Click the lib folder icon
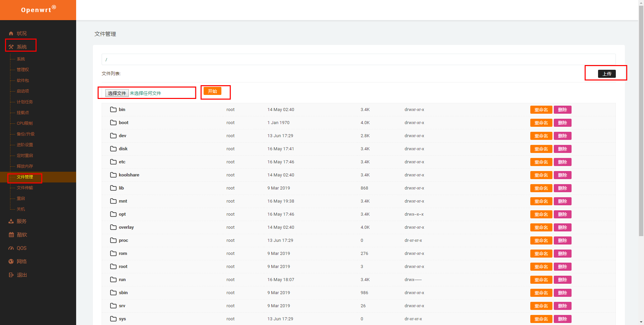The width and height of the screenshot is (644, 325). click(x=113, y=188)
